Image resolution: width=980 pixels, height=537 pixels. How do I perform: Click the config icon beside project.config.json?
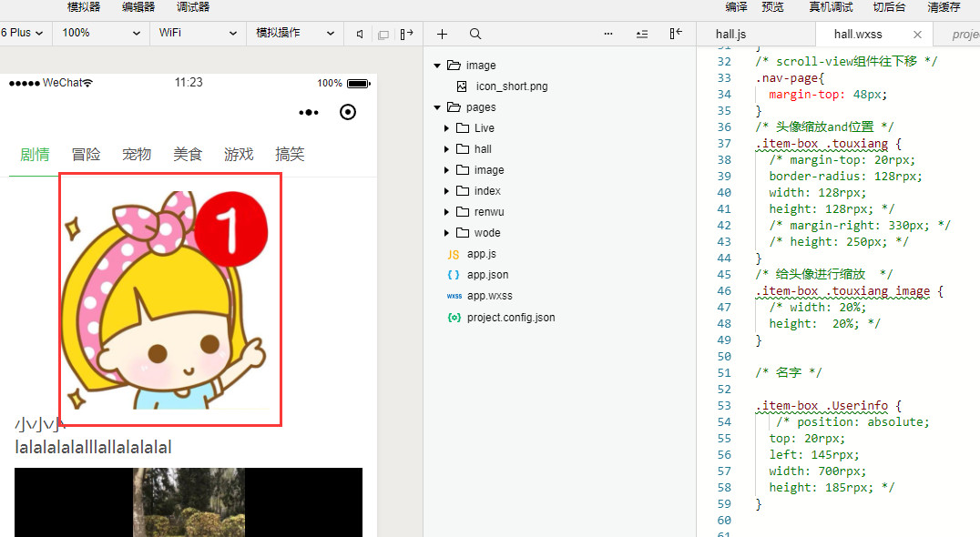click(x=454, y=318)
